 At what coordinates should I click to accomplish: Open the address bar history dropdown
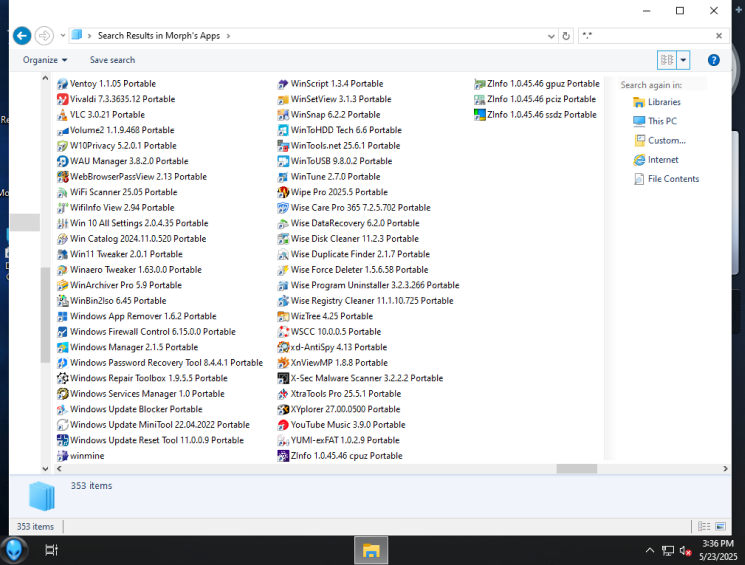point(551,36)
